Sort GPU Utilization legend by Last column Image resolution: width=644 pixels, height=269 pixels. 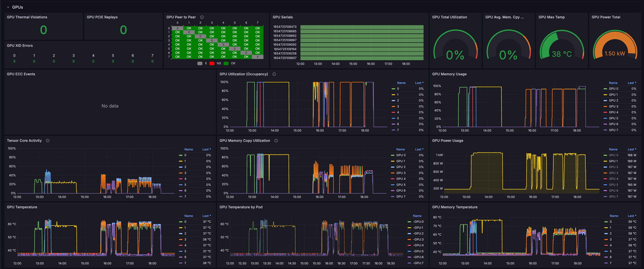(x=419, y=83)
